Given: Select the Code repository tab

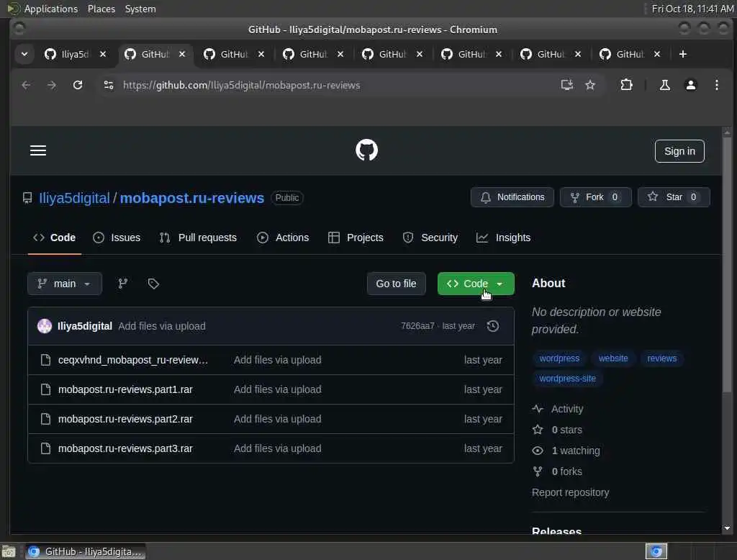Looking at the screenshot, I should (54, 238).
